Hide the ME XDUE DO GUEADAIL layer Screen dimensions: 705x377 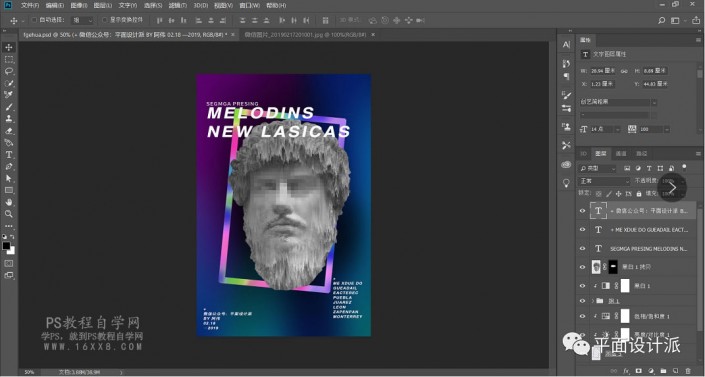tap(582, 229)
